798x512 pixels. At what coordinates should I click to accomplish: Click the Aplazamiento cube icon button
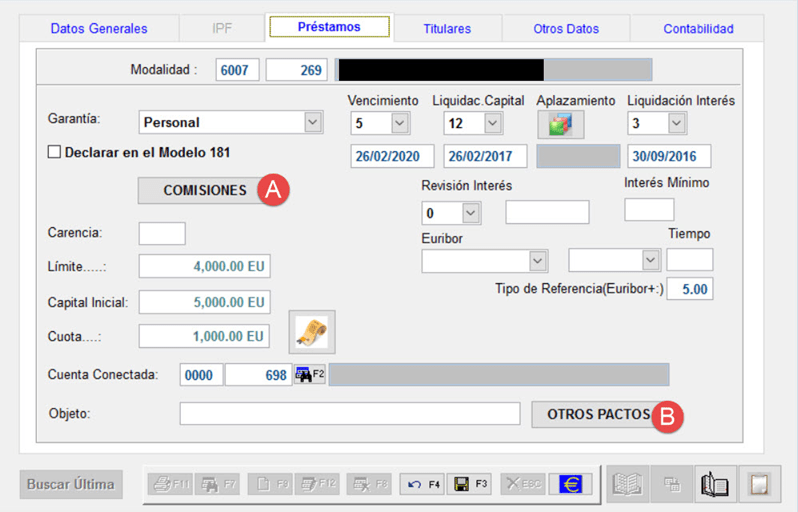coord(560,123)
